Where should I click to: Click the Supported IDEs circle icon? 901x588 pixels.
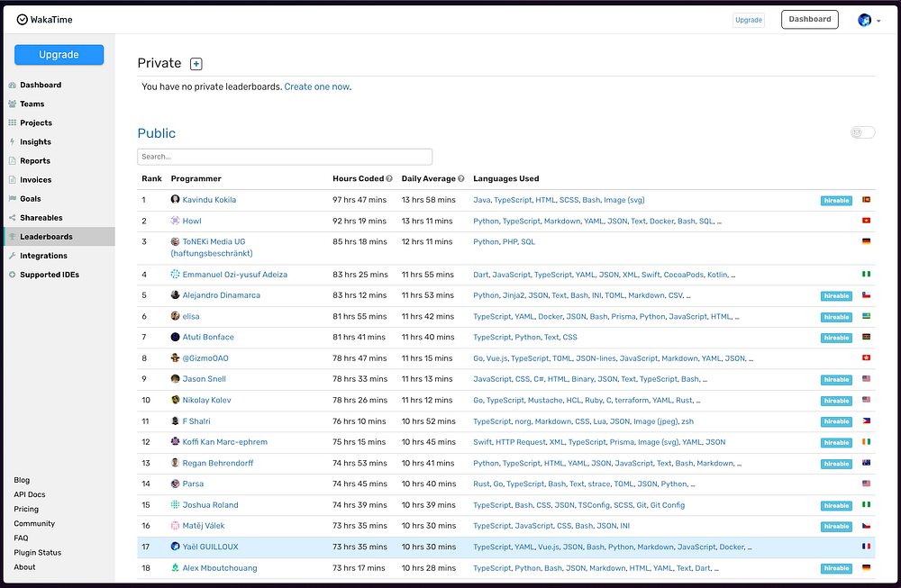[12, 275]
